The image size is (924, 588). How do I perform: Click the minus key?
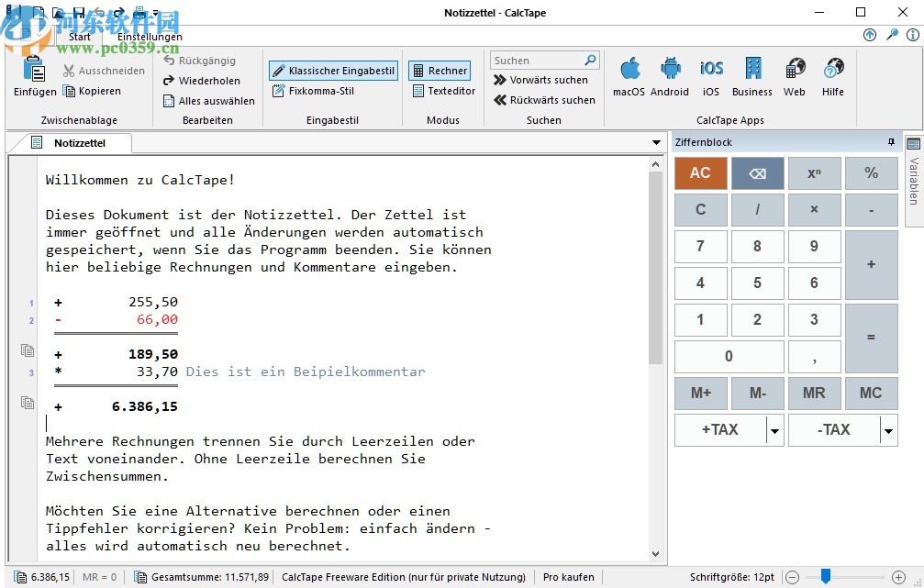point(871,210)
